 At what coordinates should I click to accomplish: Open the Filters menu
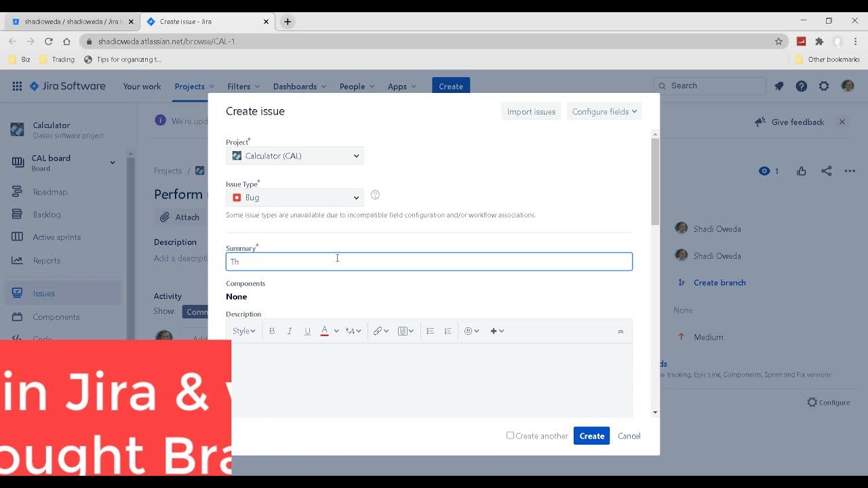pyautogui.click(x=243, y=86)
